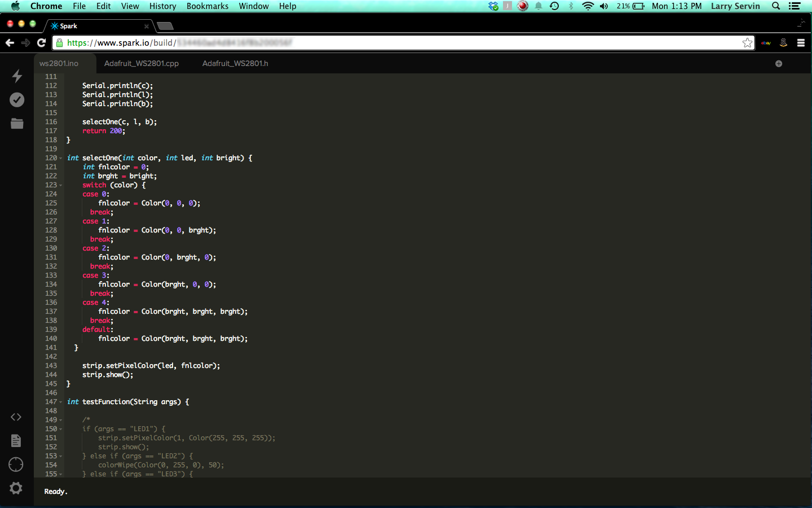Close the Spark browser tab
The height and width of the screenshot is (508, 812).
click(x=147, y=26)
